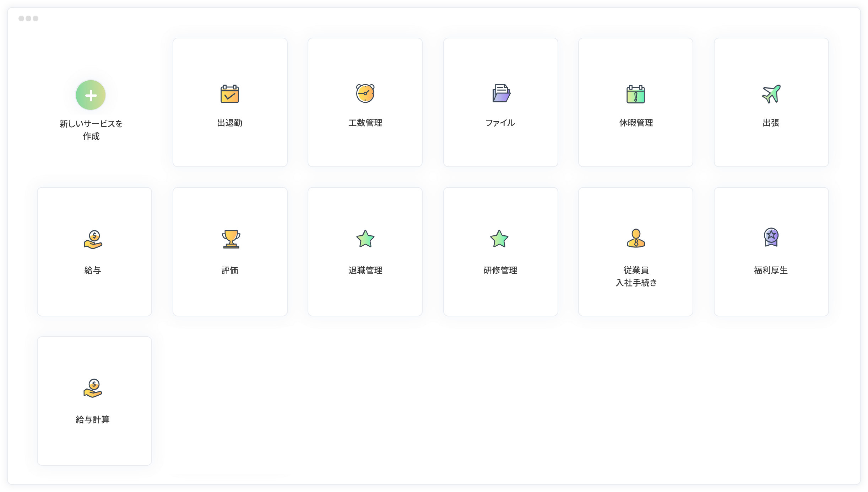Open the 給与計算 money-in-hand icon

[93, 388]
